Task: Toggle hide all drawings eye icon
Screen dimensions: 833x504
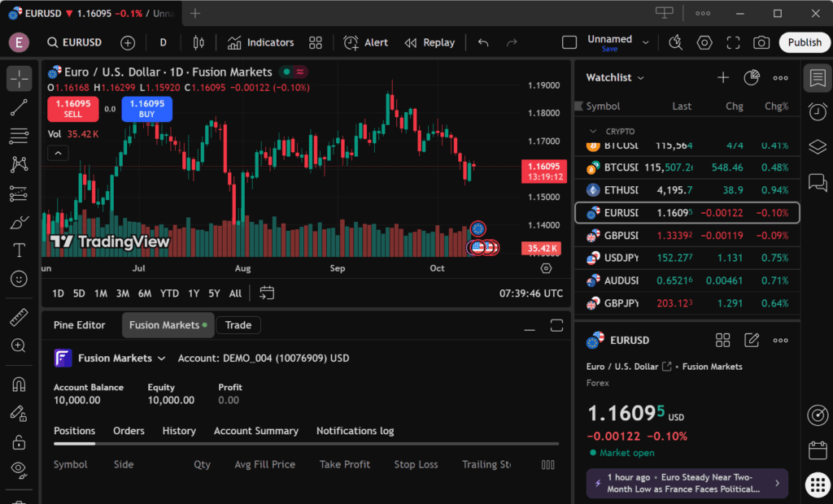Action: (x=20, y=469)
